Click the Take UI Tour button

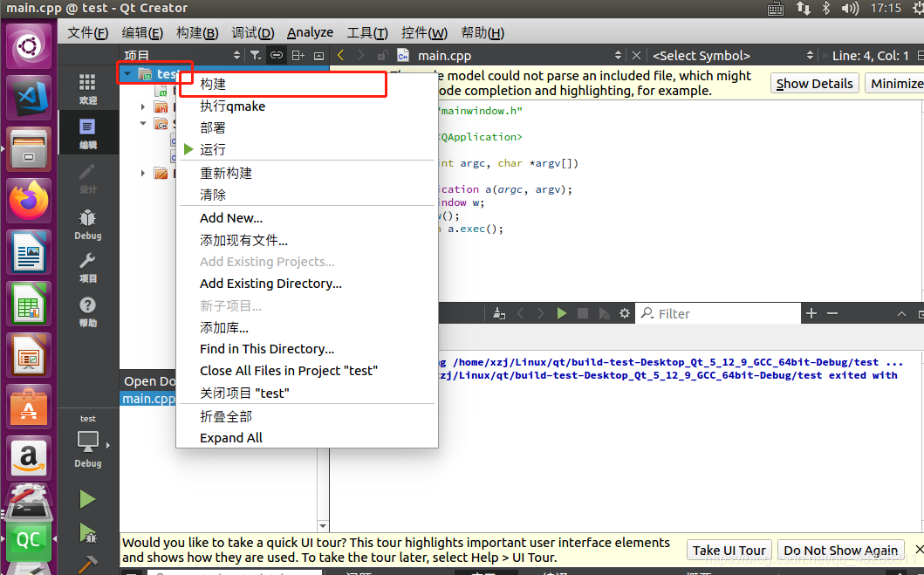click(x=729, y=551)
